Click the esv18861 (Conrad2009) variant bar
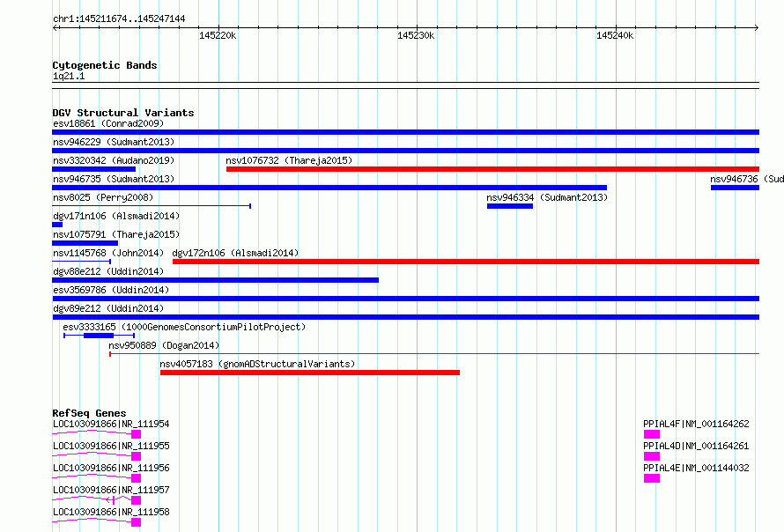The width and height of the screenshot is (784, 532). click(x=405, y=132)
